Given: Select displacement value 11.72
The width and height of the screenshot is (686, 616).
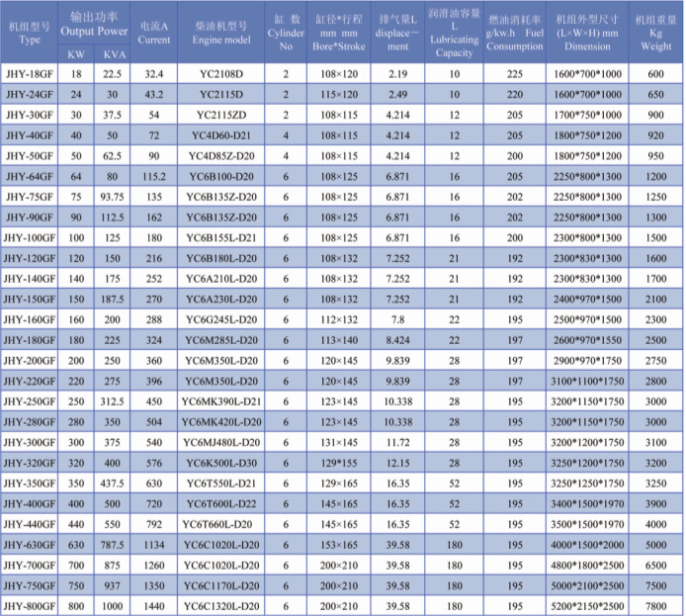Looking at the screenshot, I should pyautogui.click(x=397, y=443).
